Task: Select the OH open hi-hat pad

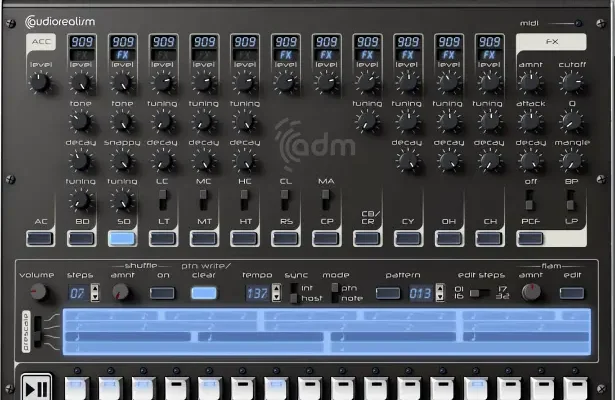Action: point(448,238)
